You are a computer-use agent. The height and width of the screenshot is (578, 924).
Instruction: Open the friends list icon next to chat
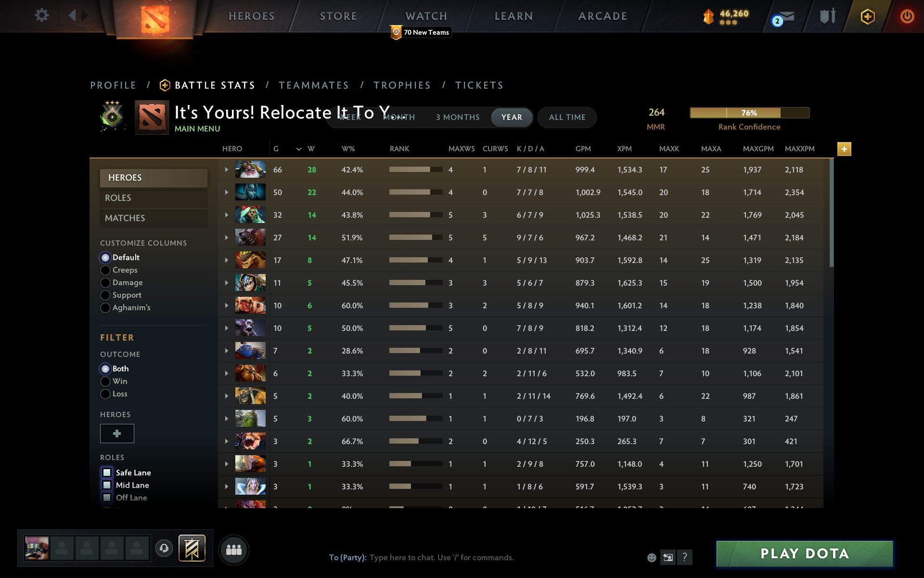tap(234, 549)
